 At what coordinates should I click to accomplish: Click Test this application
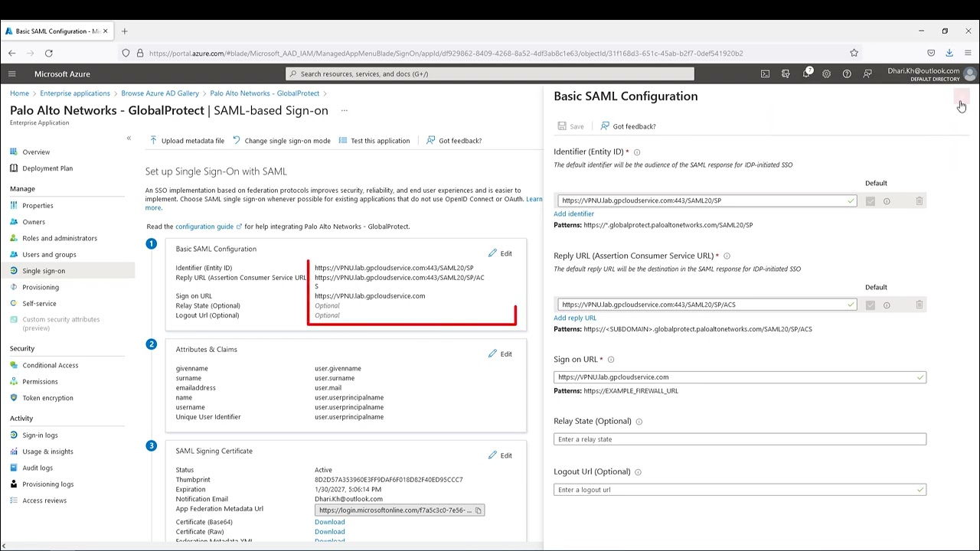[x=374, y=141]
